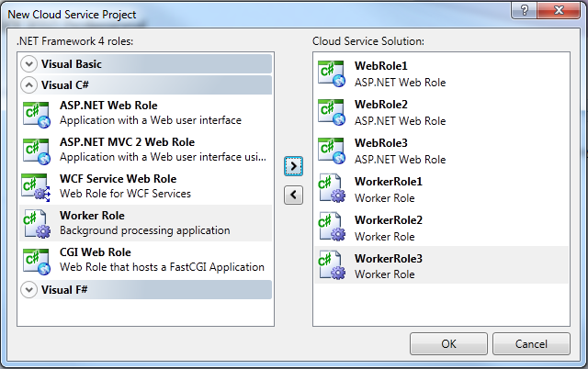The width and height of the screenshot is (588, 369).
Task: Click the ASP.NET MVC 2 Web Role icon
Action: coord(36,149)
